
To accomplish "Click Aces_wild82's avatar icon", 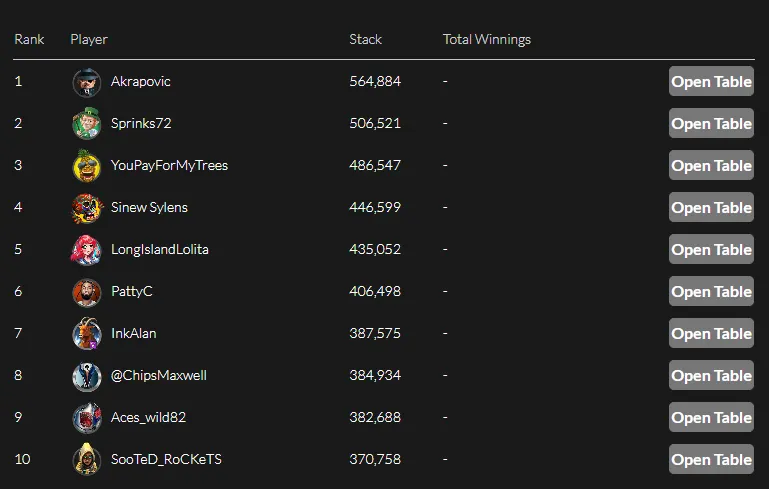I will pos(87,418).
